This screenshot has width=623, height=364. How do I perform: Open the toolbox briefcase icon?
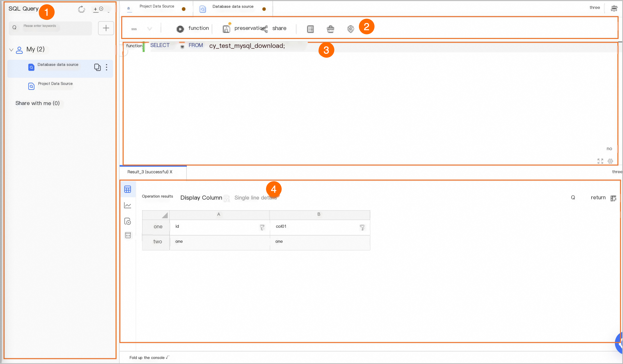click(330, 29)
